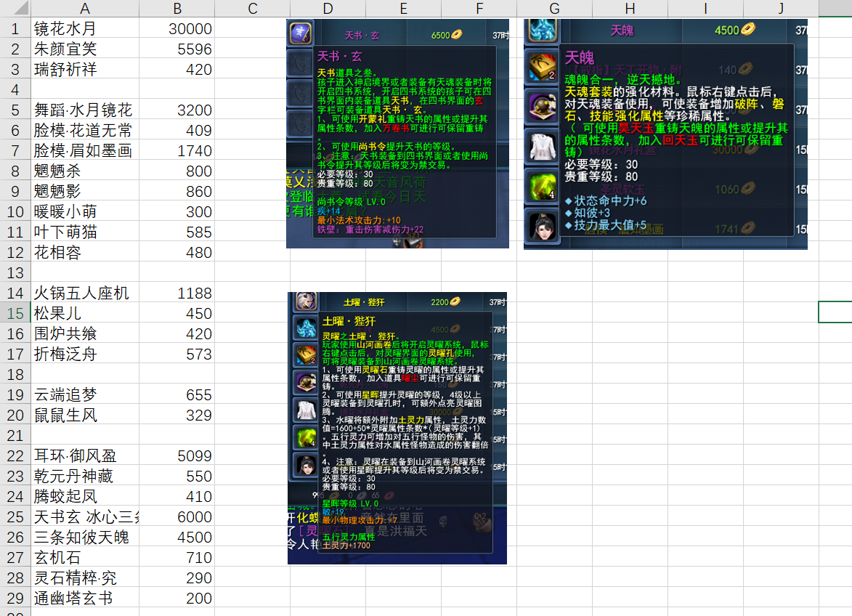Click the 420 value beside 瑞舒祈祥
This screenshot has height=616, width=852.
(177, 70)
